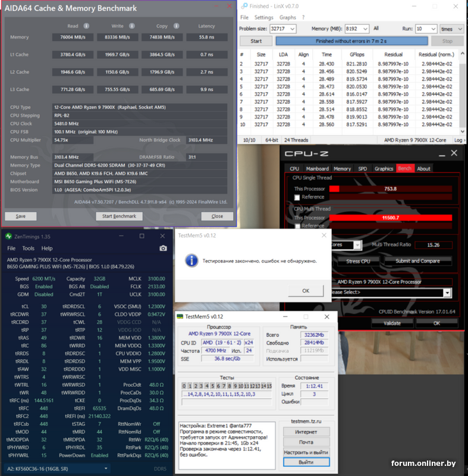Open the Graphs menu in LinX
468x476 pixels.
click(288, 17)
